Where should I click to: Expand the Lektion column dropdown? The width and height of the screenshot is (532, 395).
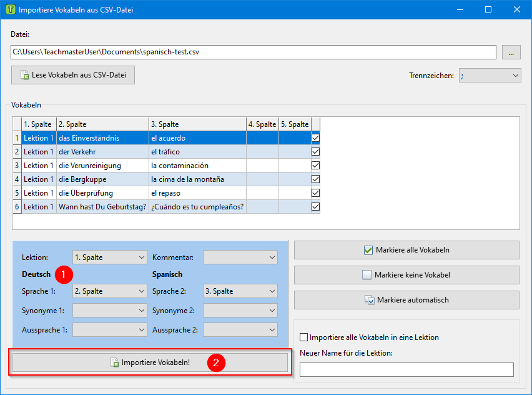coord(110,257)
